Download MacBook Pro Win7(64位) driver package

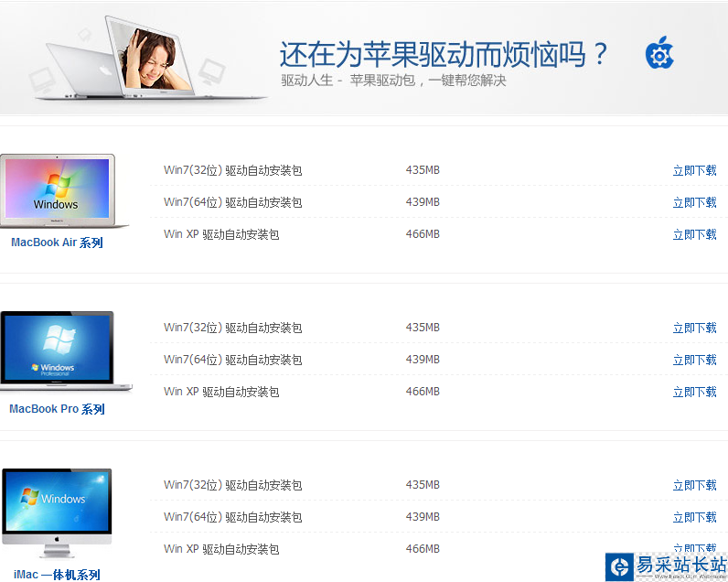pos(694,360)
